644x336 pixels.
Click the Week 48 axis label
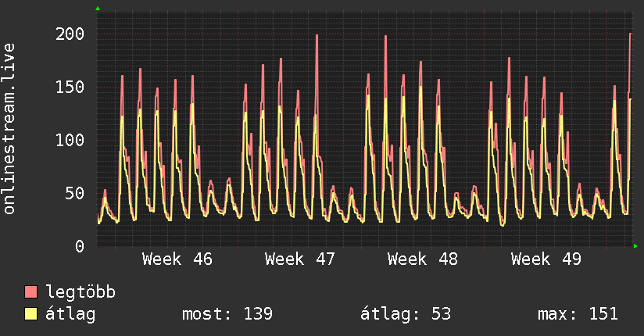tap(423, 259)
